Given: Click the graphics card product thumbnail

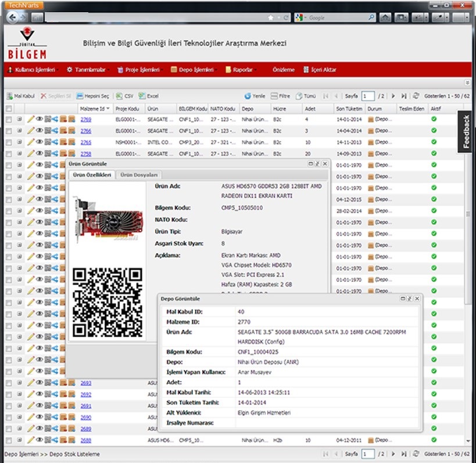Looking at the screenshot, I should [x=108, y=220].
